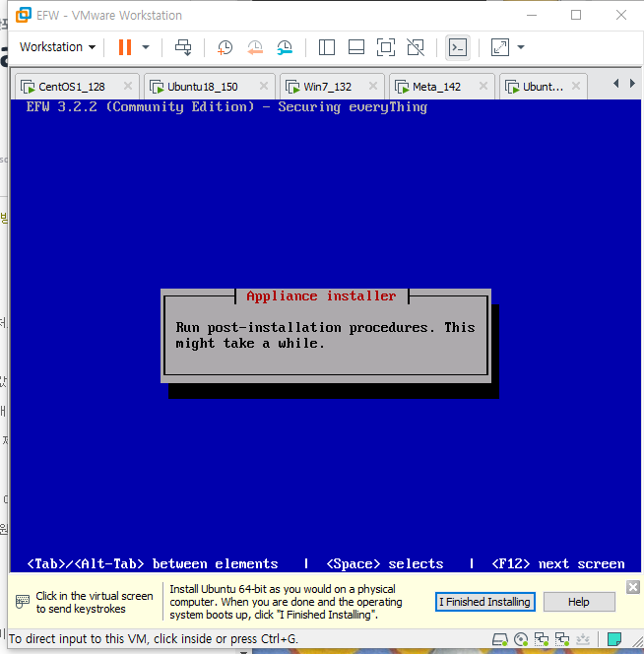644x654 pixels.
Task: Take a snapshot of this VM
Action: [225, 47]
